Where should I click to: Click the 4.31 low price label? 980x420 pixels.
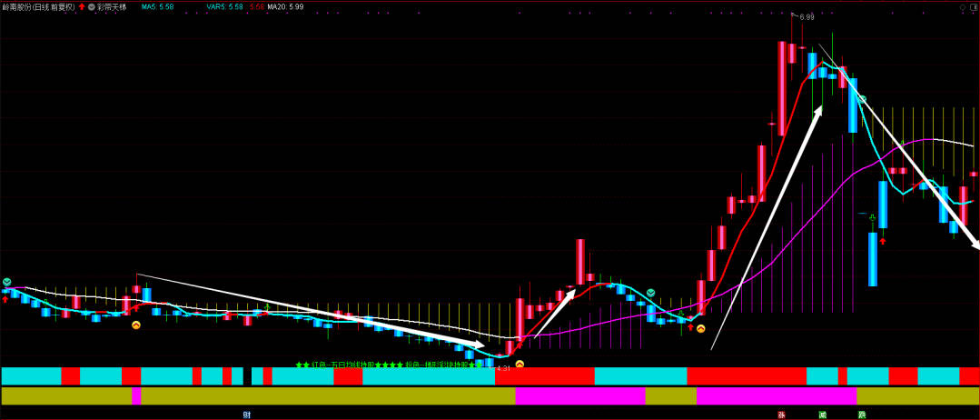504,369
